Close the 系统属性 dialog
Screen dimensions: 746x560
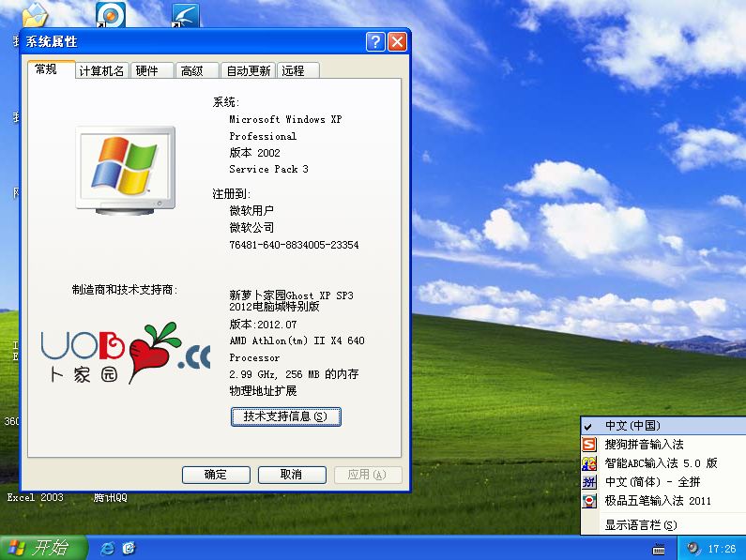click(397, 42)
